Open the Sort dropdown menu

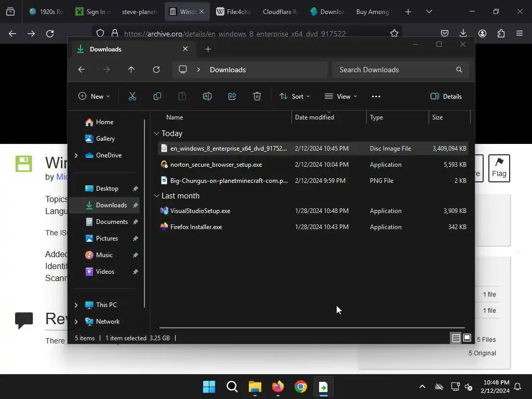pyautogui.click(x=295, y=96)
